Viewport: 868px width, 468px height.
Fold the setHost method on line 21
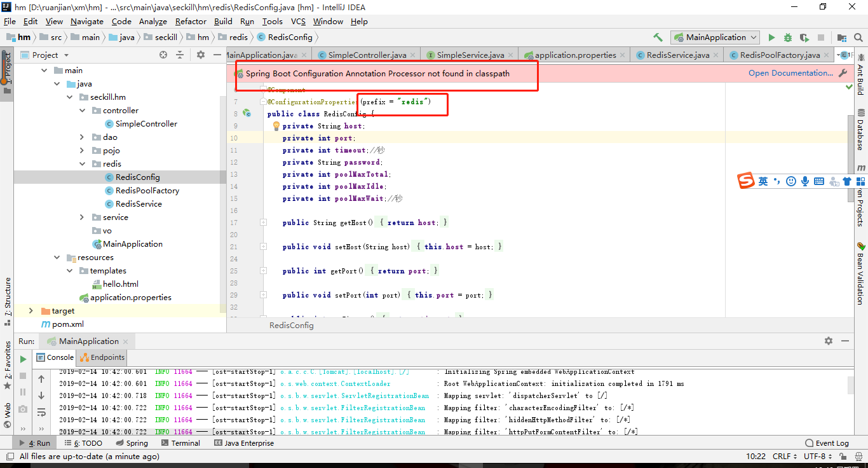tap(263, 247)
